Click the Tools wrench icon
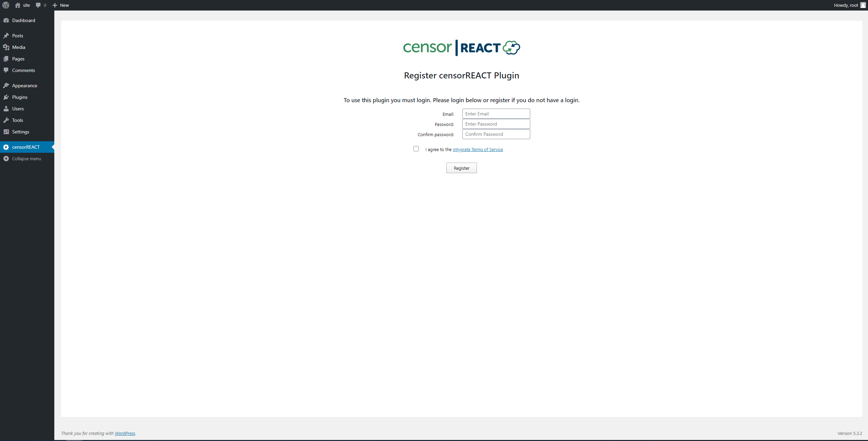Viewport: 868px width, 441px height. coord(6,120)
